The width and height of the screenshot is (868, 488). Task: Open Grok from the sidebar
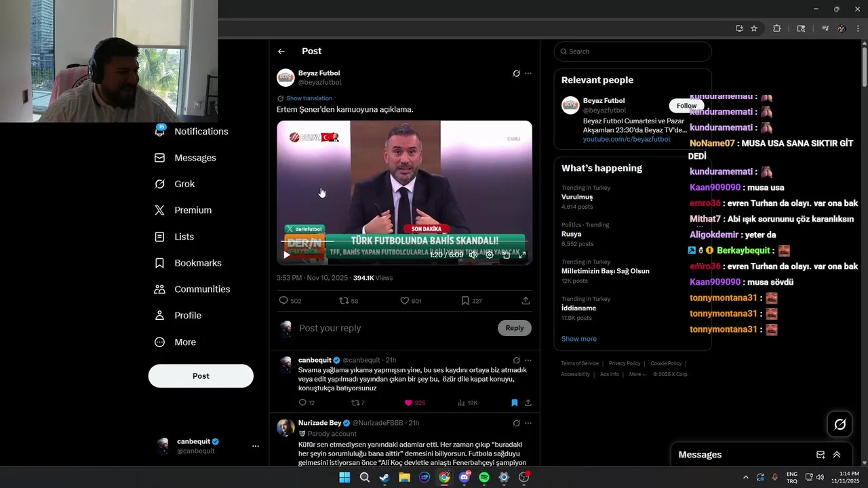coord(175,184)
